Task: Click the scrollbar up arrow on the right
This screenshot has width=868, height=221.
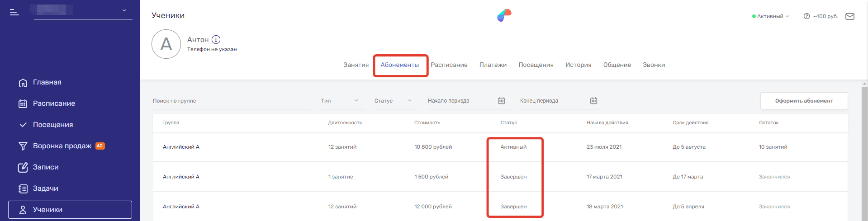Action: click(x=864, y=84)
